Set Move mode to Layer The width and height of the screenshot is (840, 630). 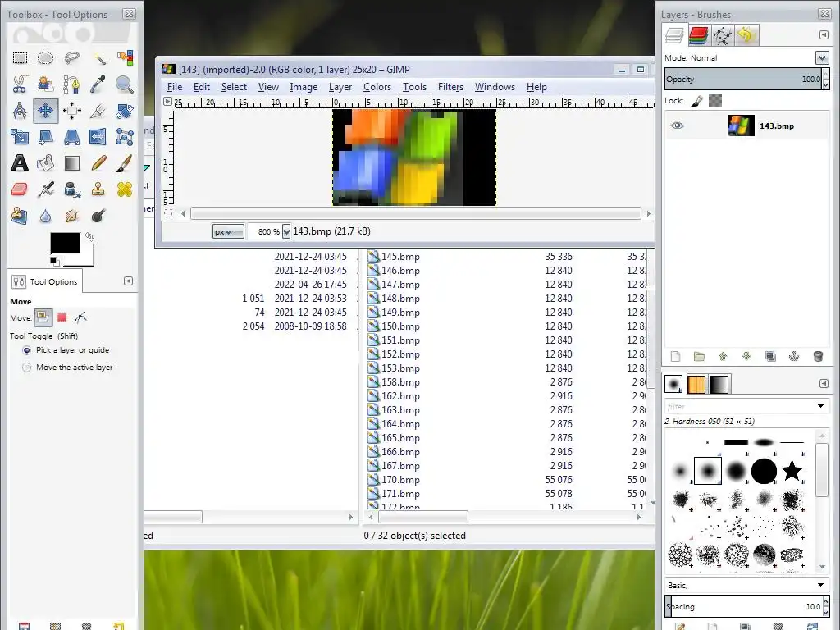tap(43, 317)
